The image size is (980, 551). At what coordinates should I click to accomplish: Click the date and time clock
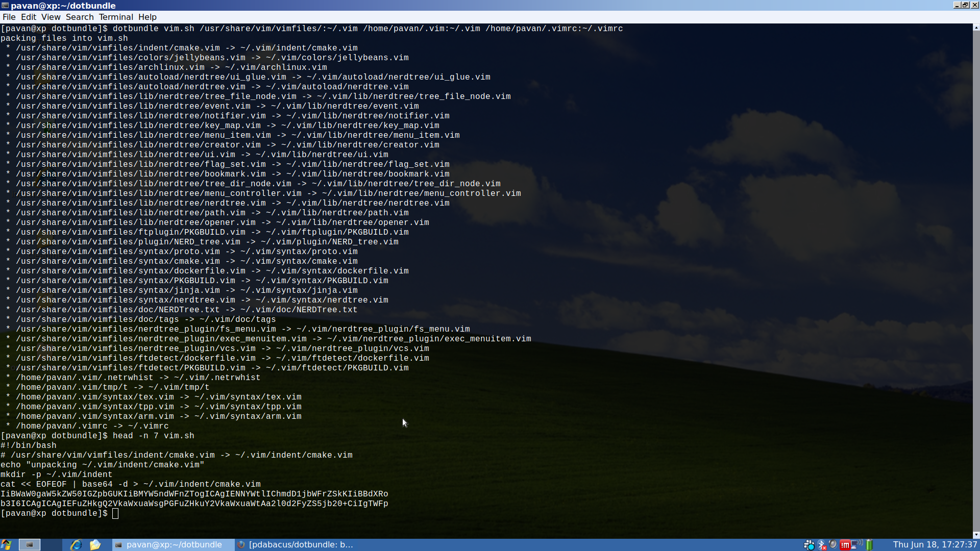coord(935,545)
